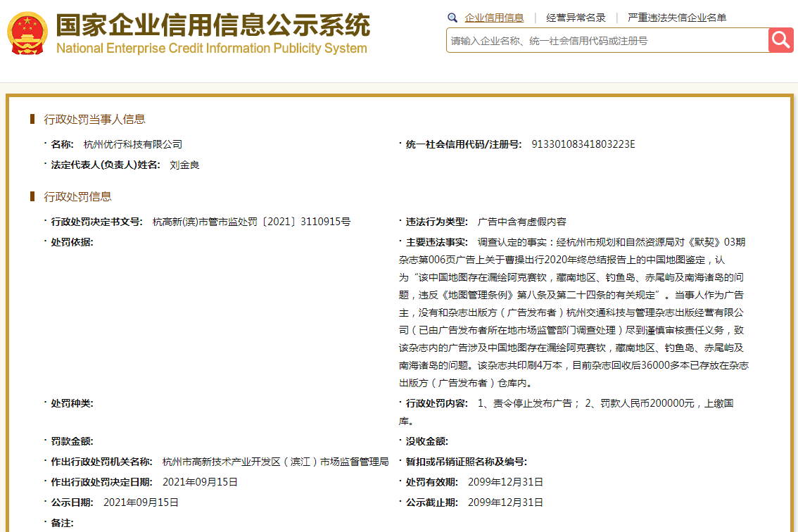798x532 pixels.
Task: Select the 严重违法失信企业名单 tab
Action: coord(677,18)
